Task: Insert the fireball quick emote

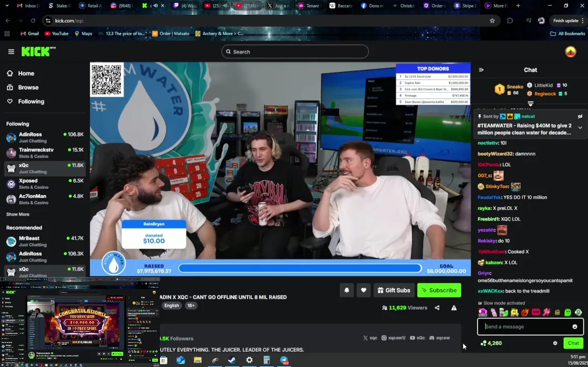Action: (525, 312)
